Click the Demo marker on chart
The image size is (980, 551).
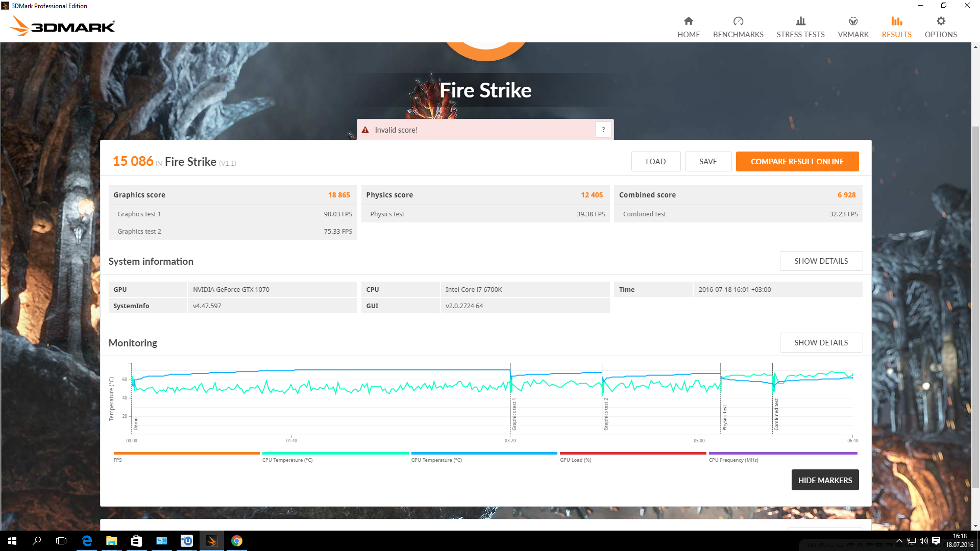(135, 423)
